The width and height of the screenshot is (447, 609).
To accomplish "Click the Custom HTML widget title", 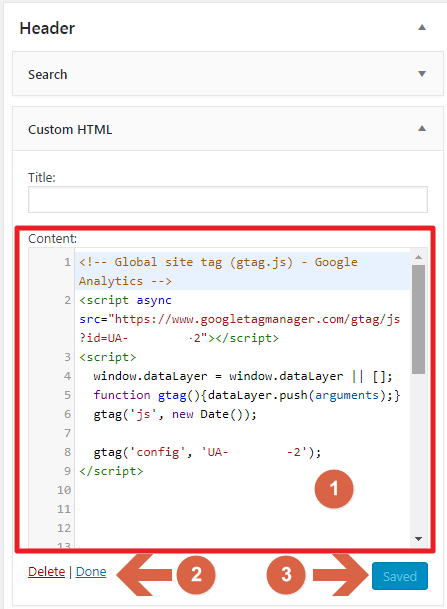I will coord(70,129).
